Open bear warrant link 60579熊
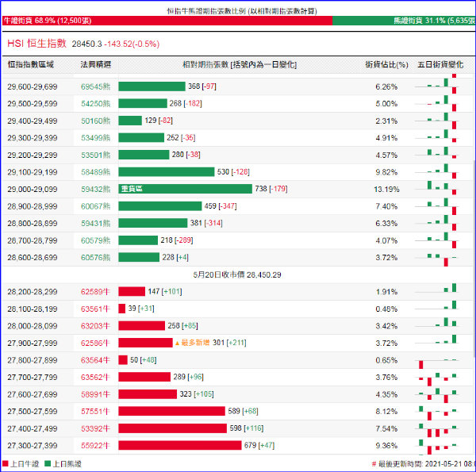This screenshot has width=476, height=472. click(96, 240)
